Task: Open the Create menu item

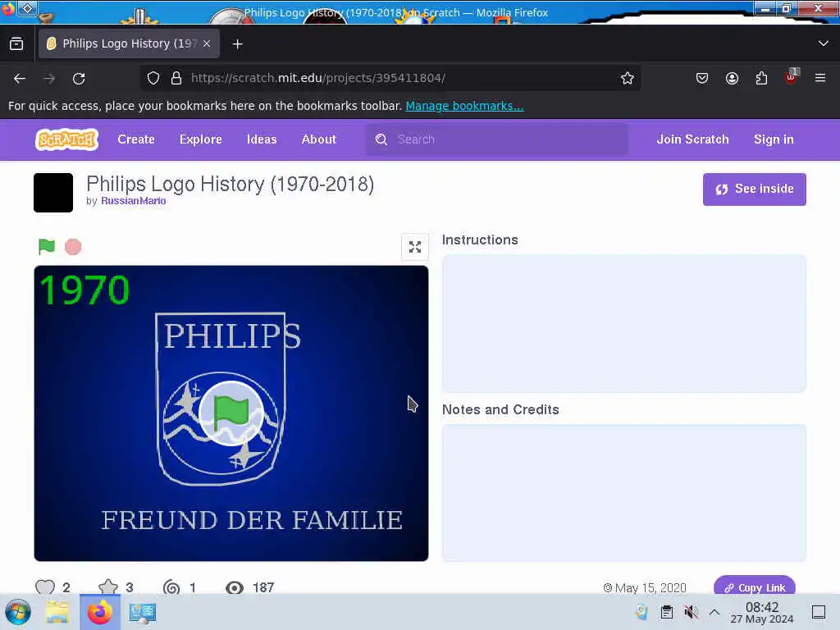Action: (136, 139)
